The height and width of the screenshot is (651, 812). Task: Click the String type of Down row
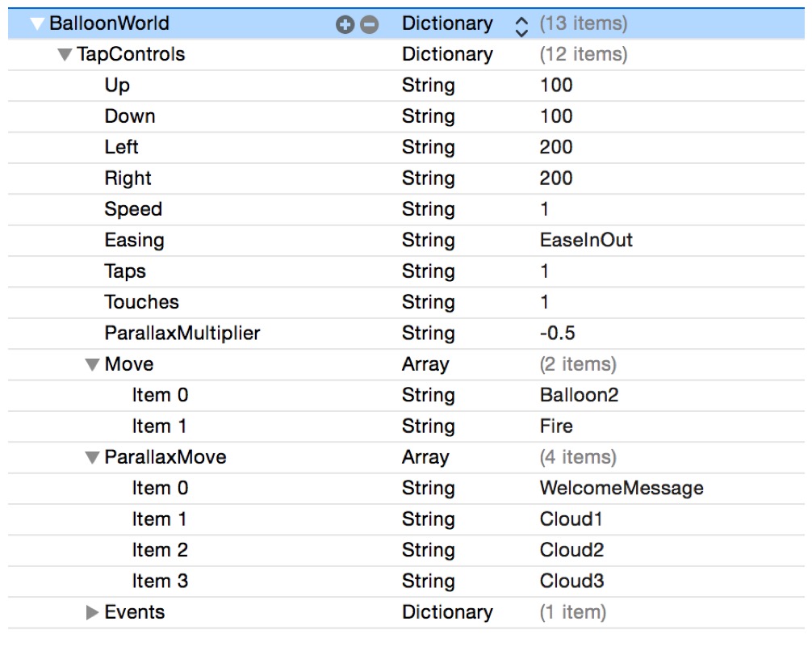[428, 116]
